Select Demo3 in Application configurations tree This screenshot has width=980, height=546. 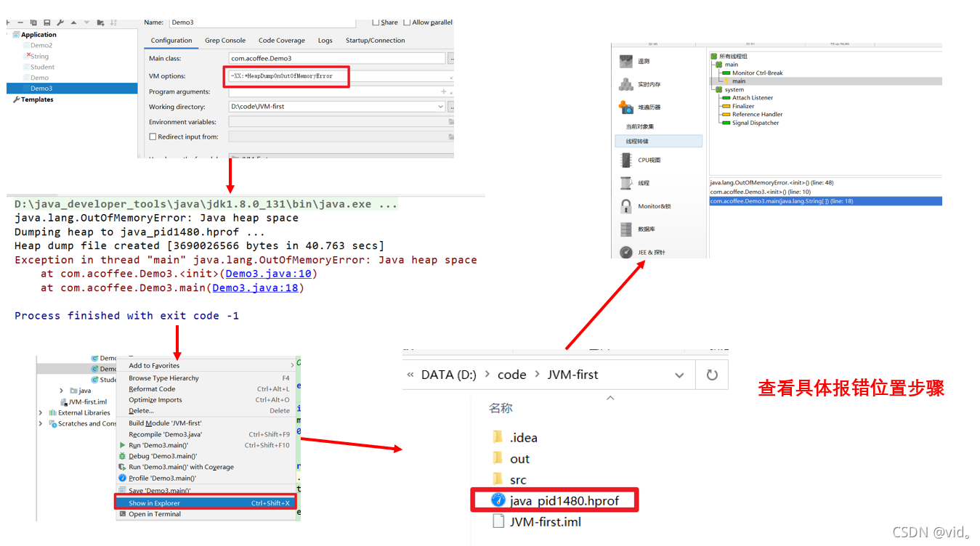(72, 89)
